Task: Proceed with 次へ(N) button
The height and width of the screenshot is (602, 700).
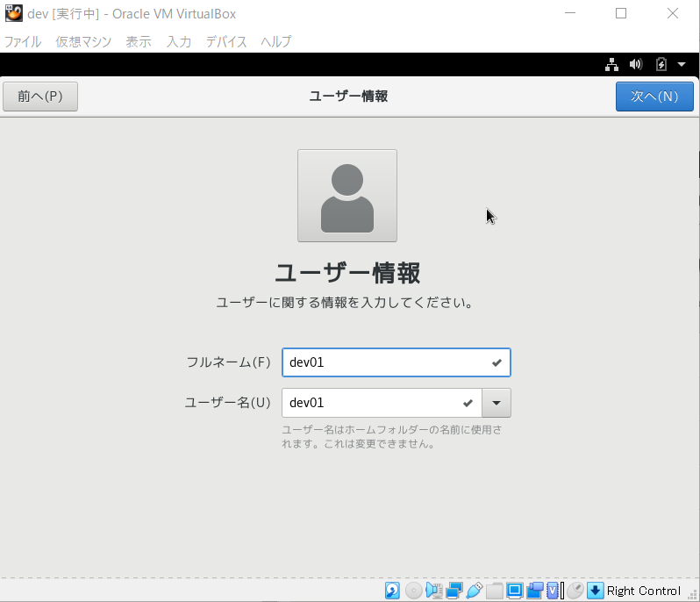Action: (x=654, y=97)
